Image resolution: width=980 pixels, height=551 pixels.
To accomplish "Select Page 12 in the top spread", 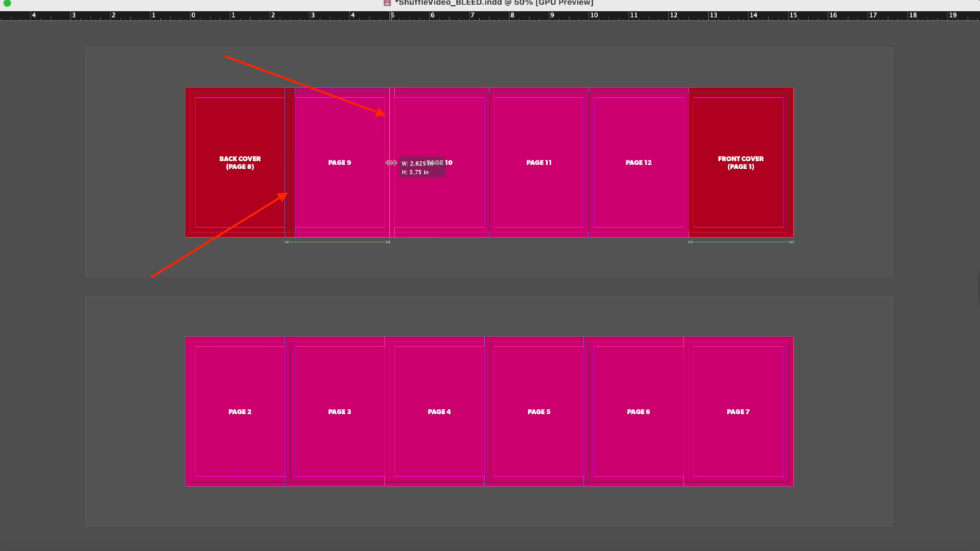I will click(638, 163).
